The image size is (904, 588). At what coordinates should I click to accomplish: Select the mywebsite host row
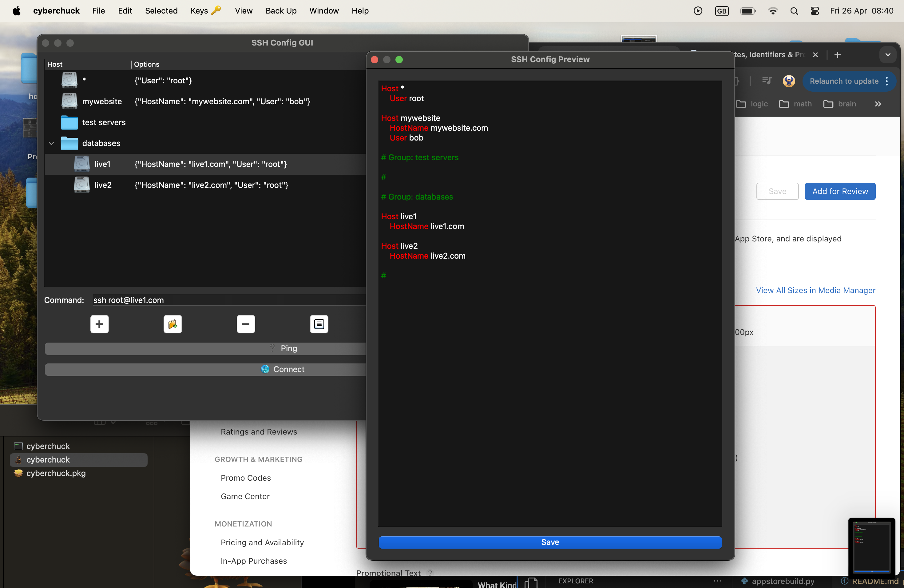tap(205, 101)
